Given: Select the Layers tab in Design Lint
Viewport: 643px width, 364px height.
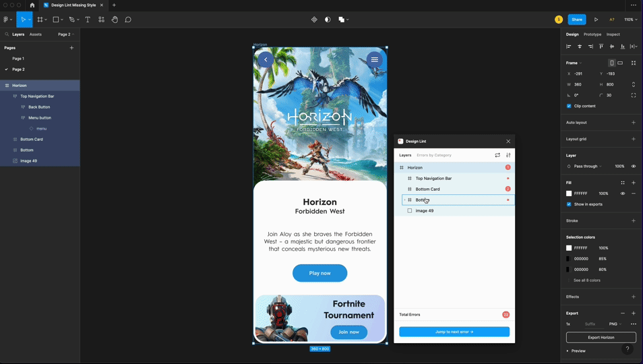Looking at the screenshot, I should tap(405, 155).
